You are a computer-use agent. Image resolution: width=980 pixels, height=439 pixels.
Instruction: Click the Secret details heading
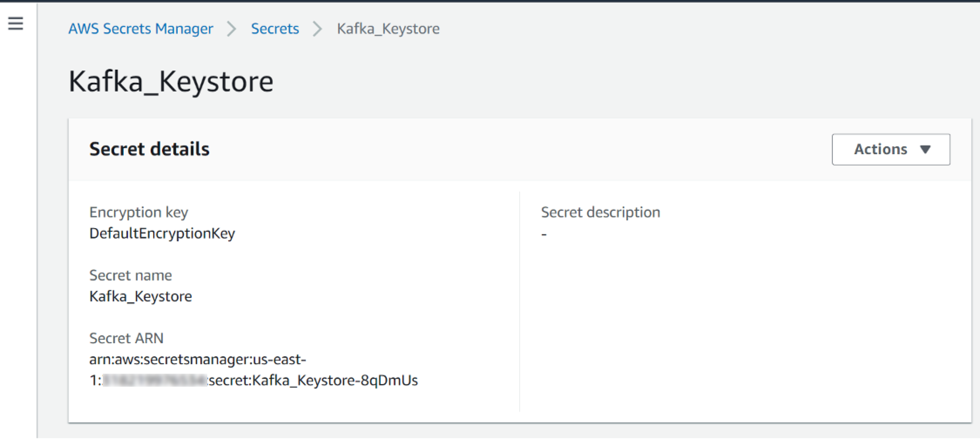tap(149, 149)
